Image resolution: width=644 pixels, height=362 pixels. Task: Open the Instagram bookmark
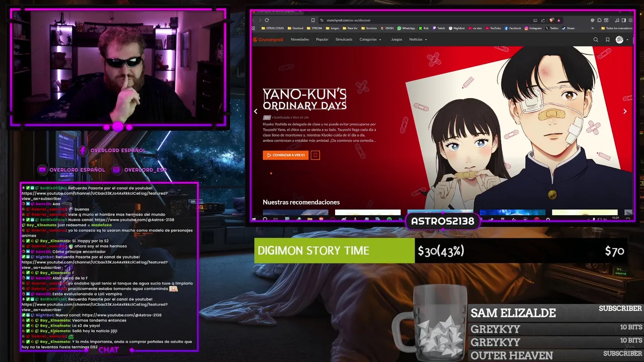pyautogui.click(x=533, y=28)
